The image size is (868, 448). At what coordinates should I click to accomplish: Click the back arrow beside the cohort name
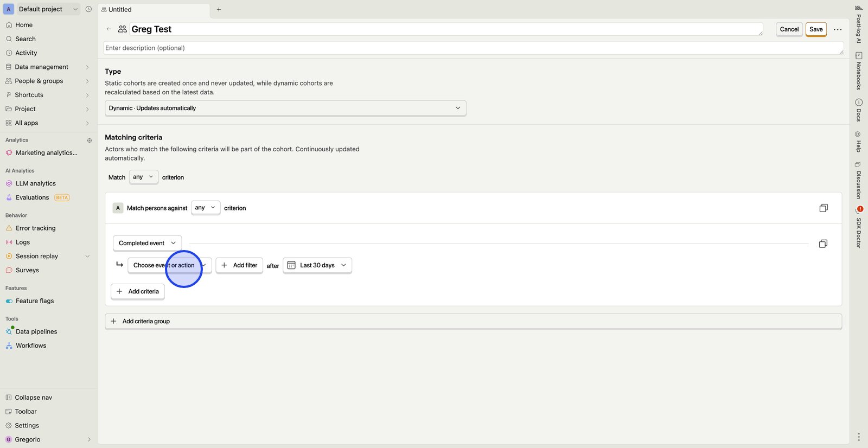(109, 29)
